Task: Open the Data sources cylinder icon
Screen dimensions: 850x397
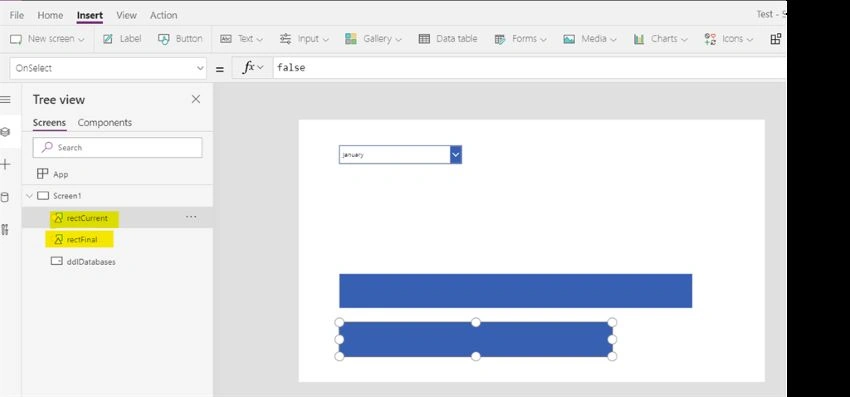Action: [5, 197]
